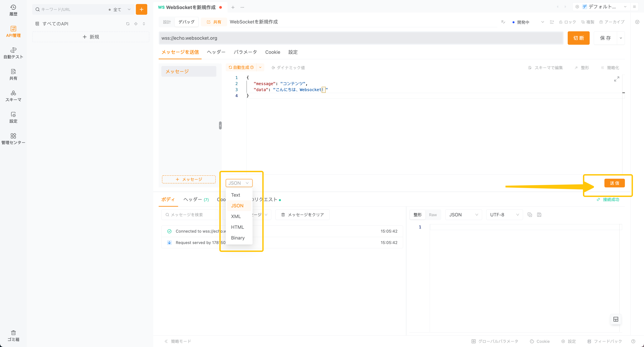Switch to 設定 request tab
Viewport: 644px width, 347px height.
coord(293,52)
